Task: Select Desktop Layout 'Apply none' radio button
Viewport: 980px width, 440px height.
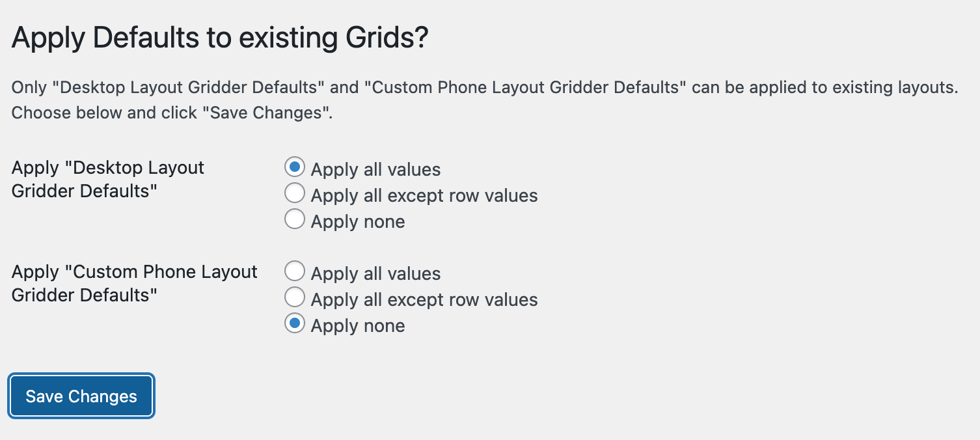Action: [x=295, y=219]
